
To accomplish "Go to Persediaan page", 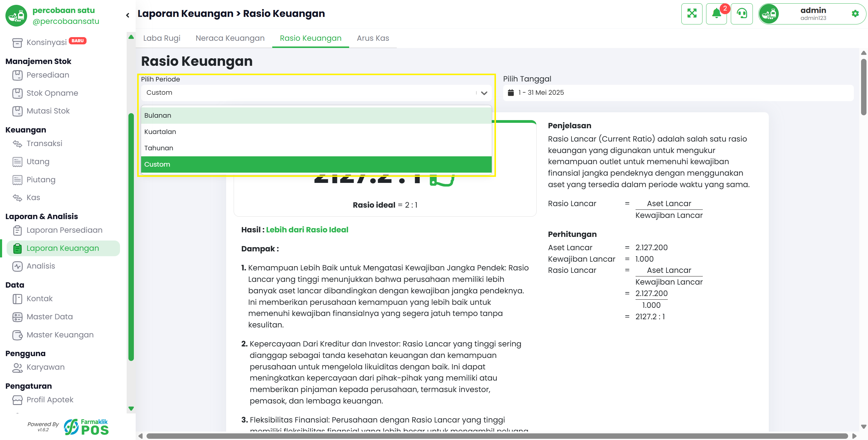I will [48, 75].
